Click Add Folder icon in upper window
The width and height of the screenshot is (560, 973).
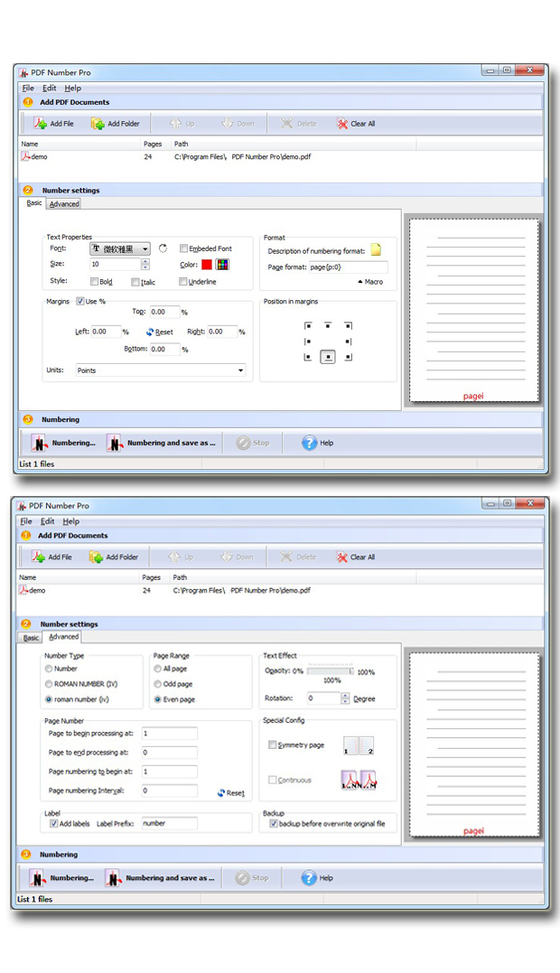click(98, 124)
